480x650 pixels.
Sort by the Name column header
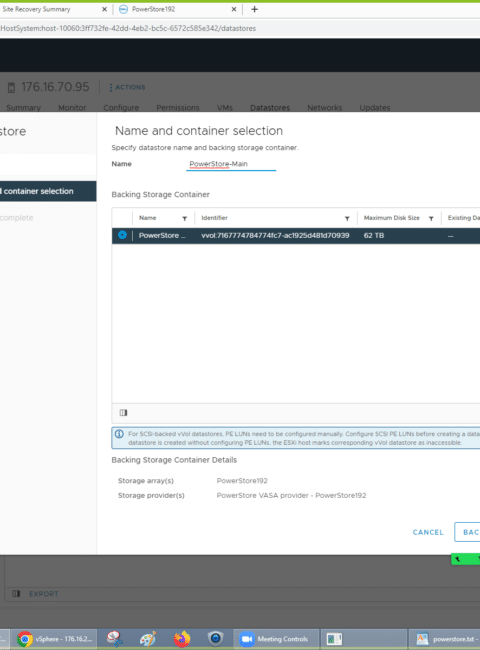pyautogui.click(x=148, y=218)
